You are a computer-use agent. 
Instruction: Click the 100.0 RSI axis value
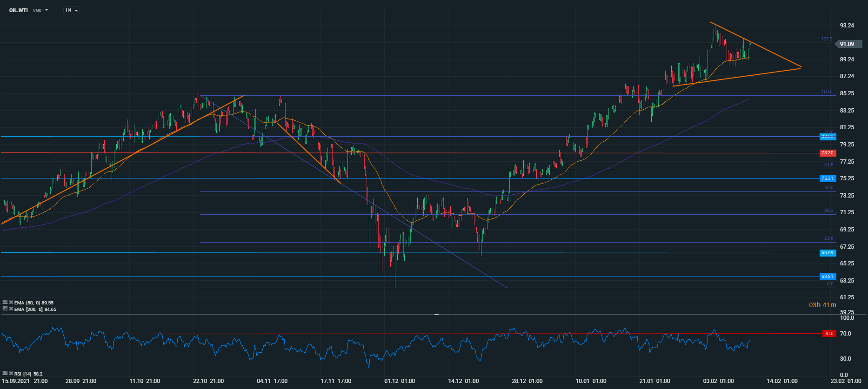click(x=847, y=318)
